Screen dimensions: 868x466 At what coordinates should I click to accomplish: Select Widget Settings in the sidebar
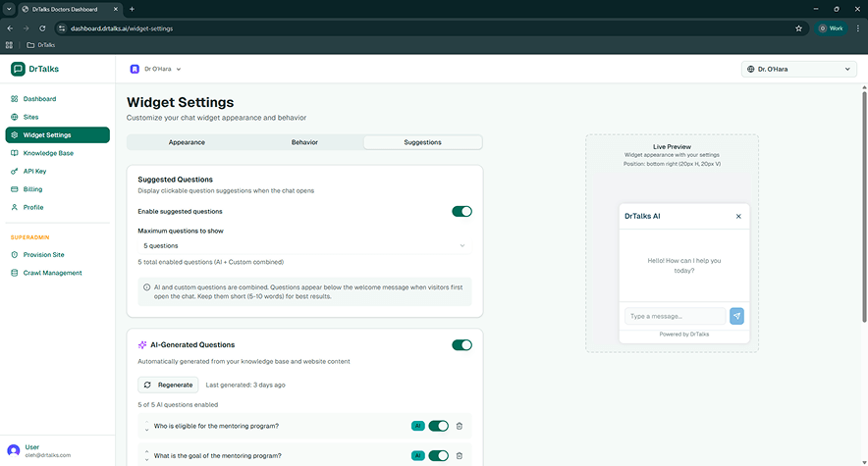(58, 134)
